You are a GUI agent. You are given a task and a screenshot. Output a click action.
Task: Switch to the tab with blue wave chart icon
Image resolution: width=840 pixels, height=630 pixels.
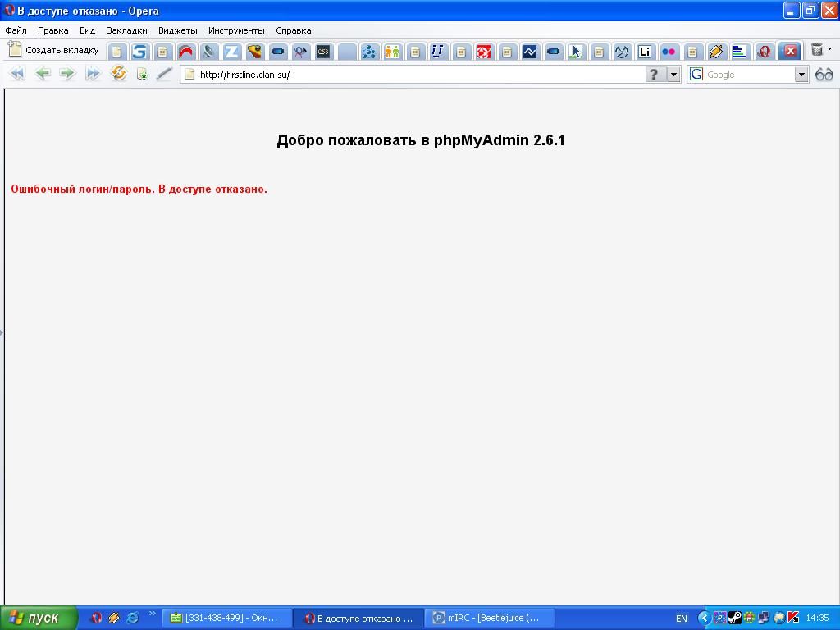530,52
